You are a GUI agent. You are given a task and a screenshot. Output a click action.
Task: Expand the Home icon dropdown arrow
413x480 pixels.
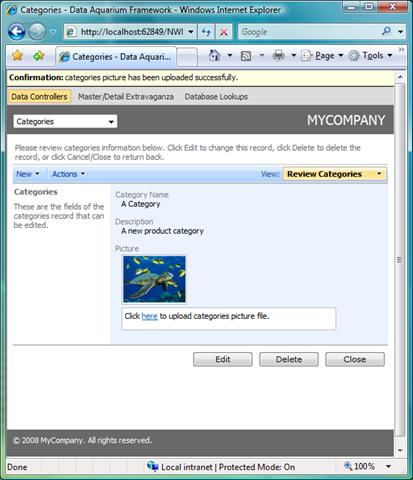click(x=230, y=55)
